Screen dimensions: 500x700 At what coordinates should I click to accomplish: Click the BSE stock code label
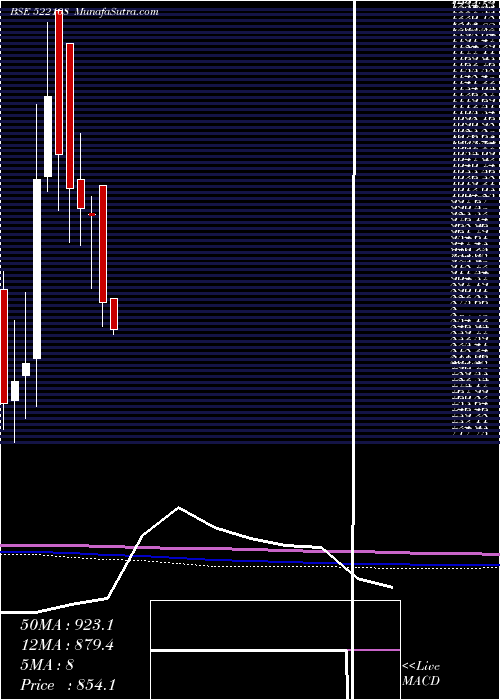pyautogui.click(x=40, y=12)
